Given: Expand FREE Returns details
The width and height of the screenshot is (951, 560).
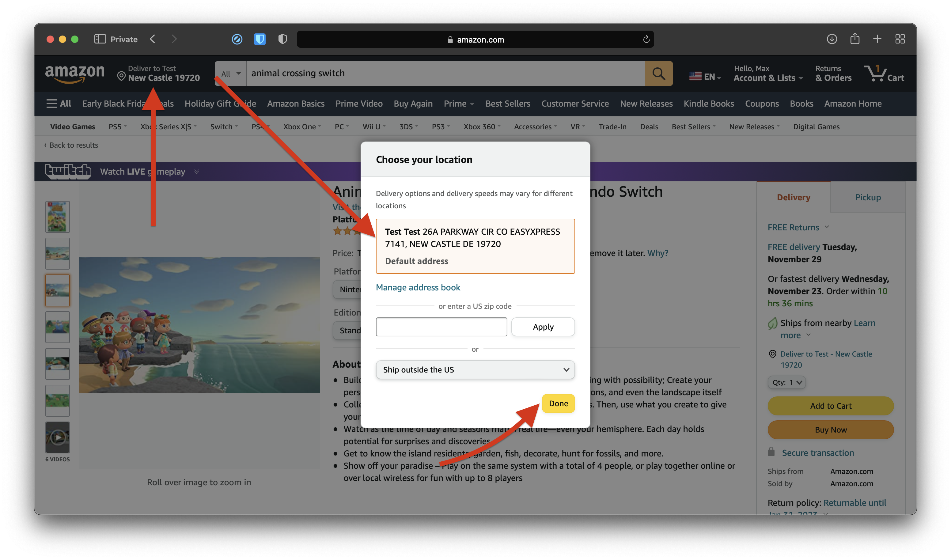Looking at the screenshot, I should [x=798, y=227].
